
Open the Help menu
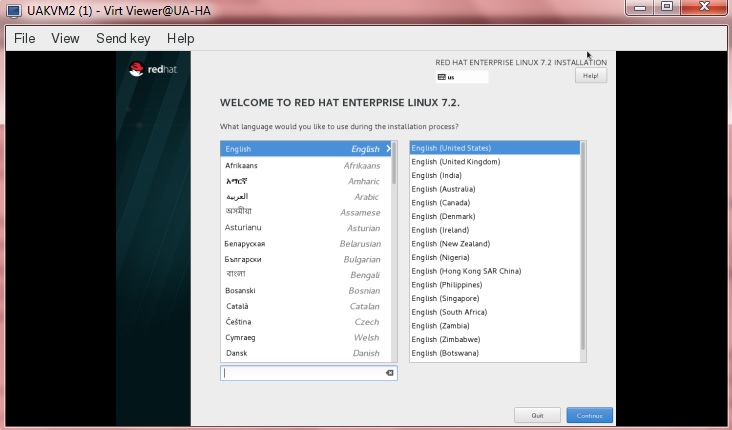181,38
